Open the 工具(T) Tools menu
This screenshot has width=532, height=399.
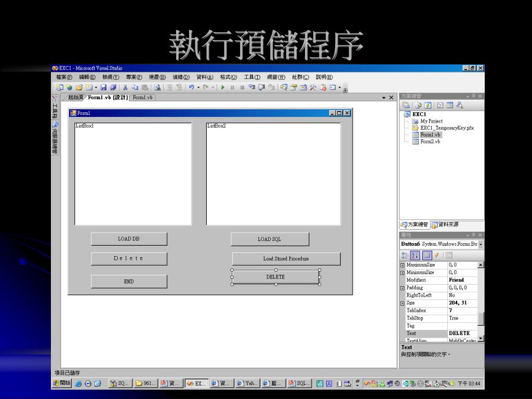[252, 77]
